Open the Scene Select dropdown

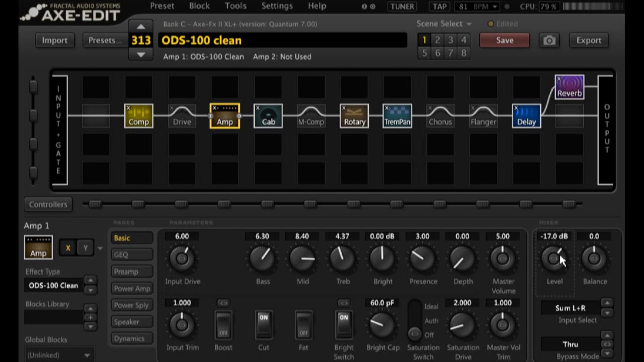[444, 24]
